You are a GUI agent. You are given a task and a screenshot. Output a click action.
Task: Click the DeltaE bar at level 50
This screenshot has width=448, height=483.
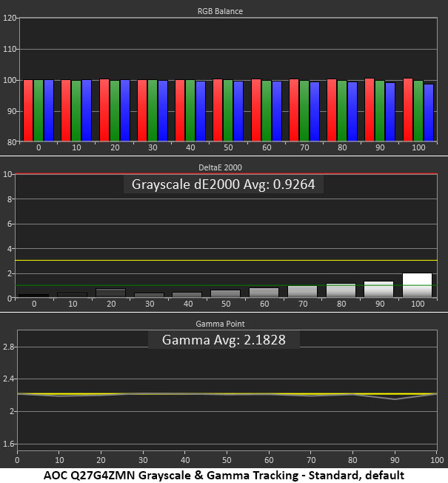pyautogui.click(x=225, y=293)
